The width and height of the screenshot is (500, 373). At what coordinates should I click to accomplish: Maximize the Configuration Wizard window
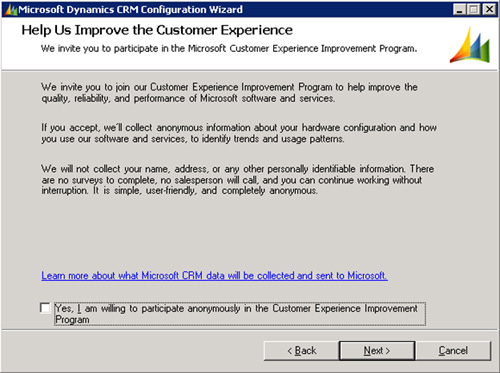pos(474,9)
